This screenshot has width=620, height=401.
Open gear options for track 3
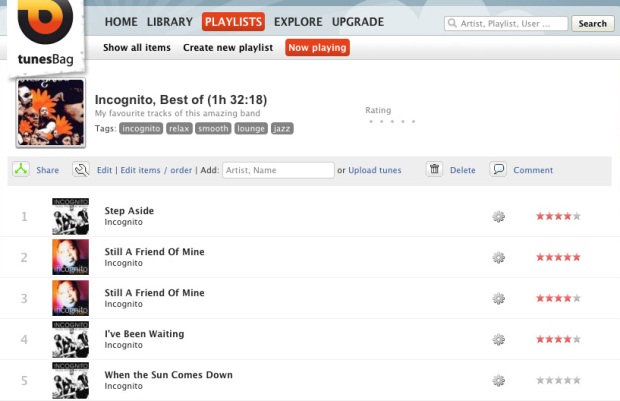[498, 299]
